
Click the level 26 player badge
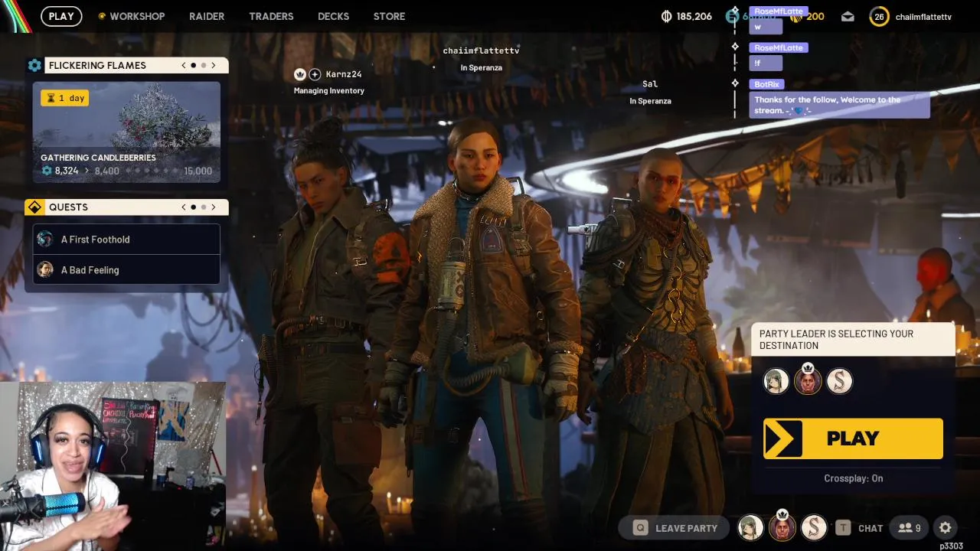(879, 16)
